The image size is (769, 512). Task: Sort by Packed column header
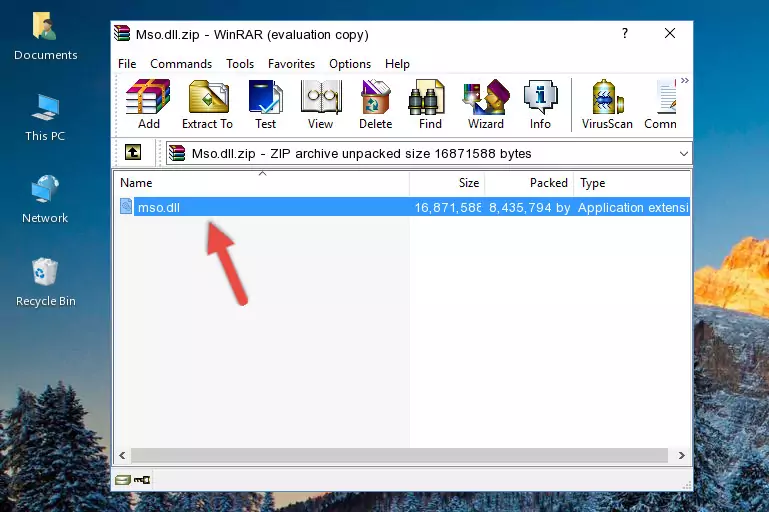coord(529,182)
